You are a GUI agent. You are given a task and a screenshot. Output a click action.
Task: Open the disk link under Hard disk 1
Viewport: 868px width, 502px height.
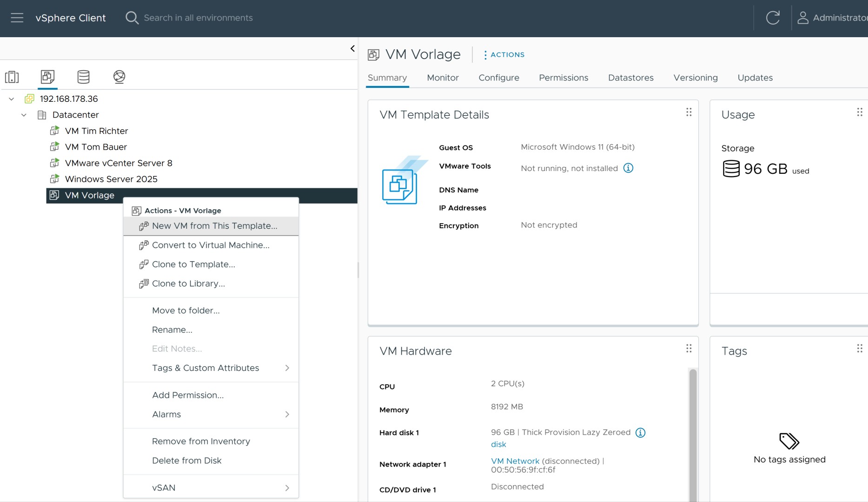click(498, 444)
